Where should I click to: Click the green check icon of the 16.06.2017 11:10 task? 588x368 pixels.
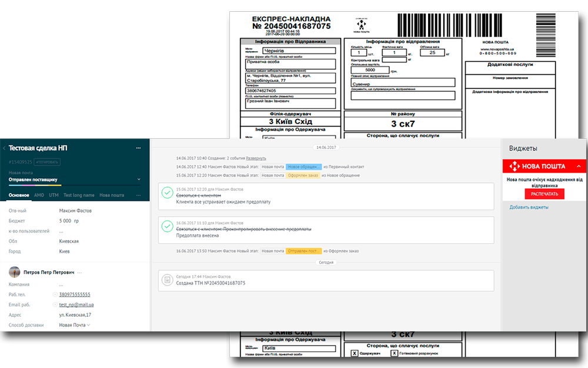(167, 226)
